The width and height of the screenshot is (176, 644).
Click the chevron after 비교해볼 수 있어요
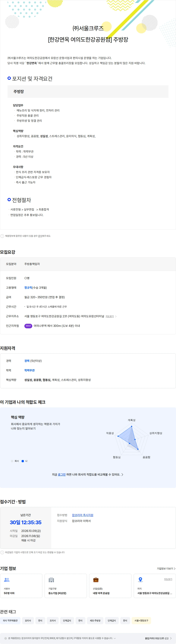(x=122, y=475)
